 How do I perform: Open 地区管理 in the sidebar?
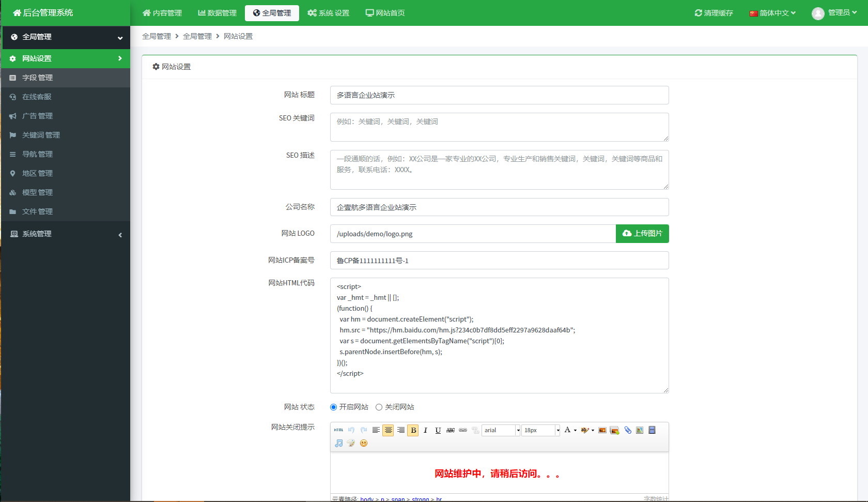pyautogui.click(x=66, y=173)
